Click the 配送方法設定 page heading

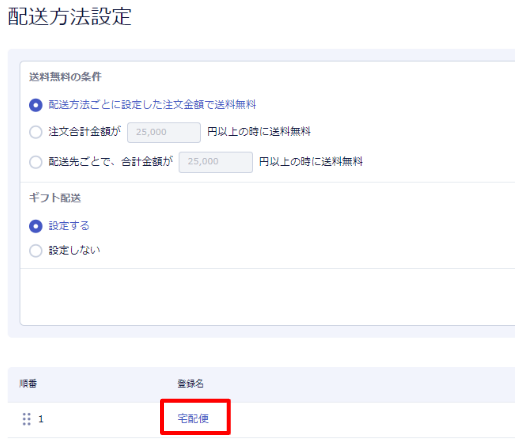(70, 17)
